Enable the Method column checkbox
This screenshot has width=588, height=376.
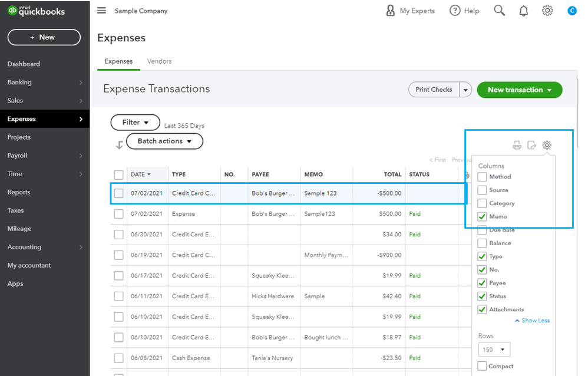(482, 177)
